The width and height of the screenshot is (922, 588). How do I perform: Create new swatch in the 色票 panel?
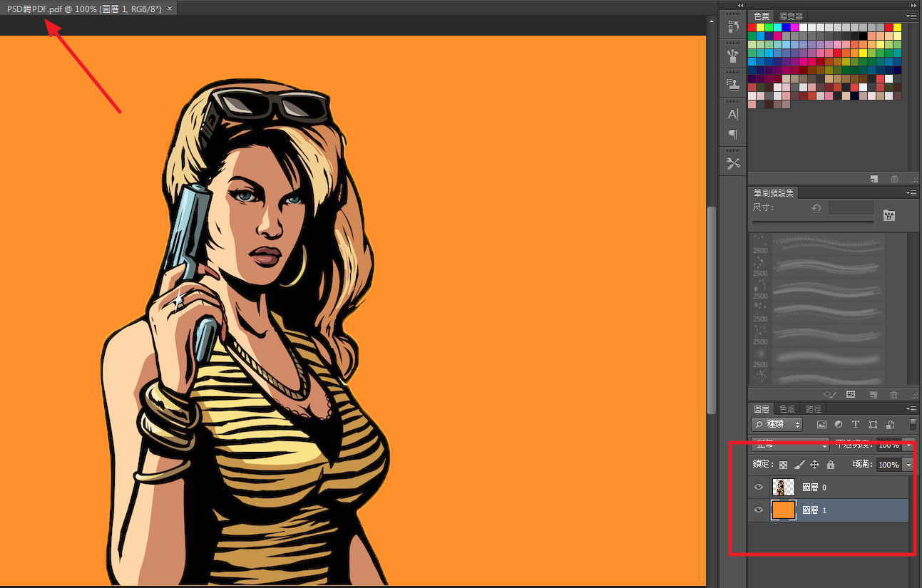click(874, 179)
